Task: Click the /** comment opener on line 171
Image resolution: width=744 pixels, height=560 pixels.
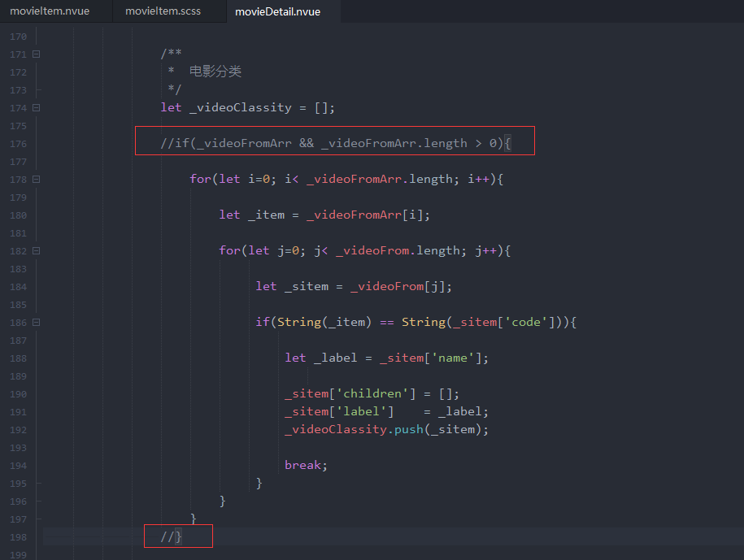Action: [172, 54]
